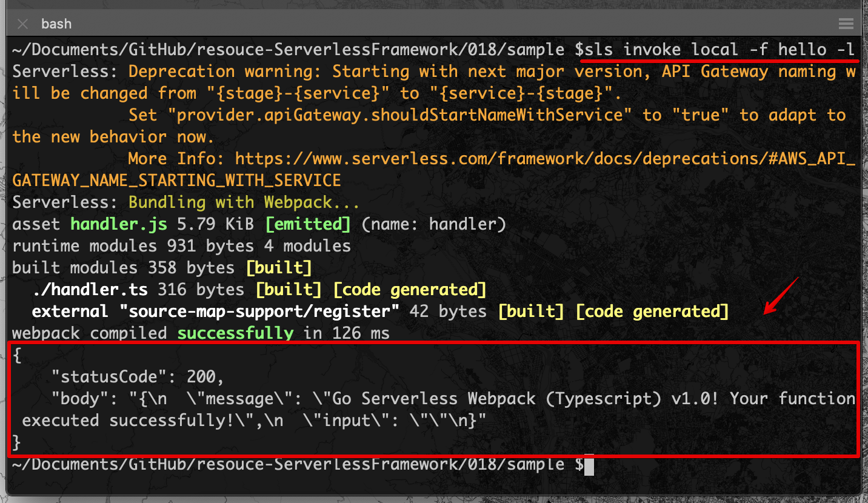Click the last prompt path ending "018/sample"

(x=289, y=464)
